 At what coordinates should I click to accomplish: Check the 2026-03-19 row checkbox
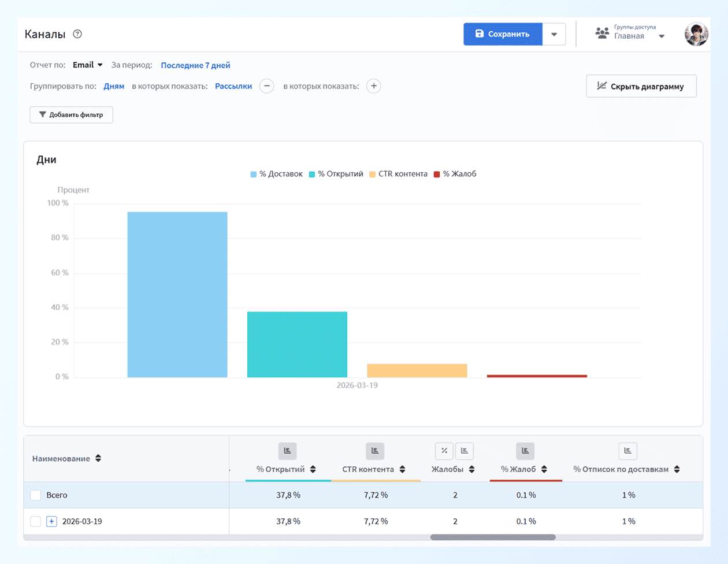pyautogui.click(x=36, y=521)
